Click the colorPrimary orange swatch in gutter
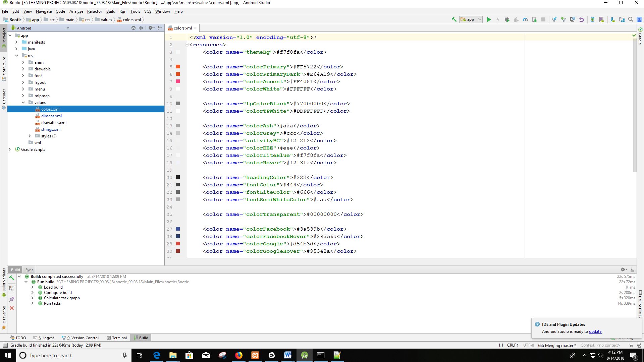Screen dimensions: 644x362 coord(178,67)
